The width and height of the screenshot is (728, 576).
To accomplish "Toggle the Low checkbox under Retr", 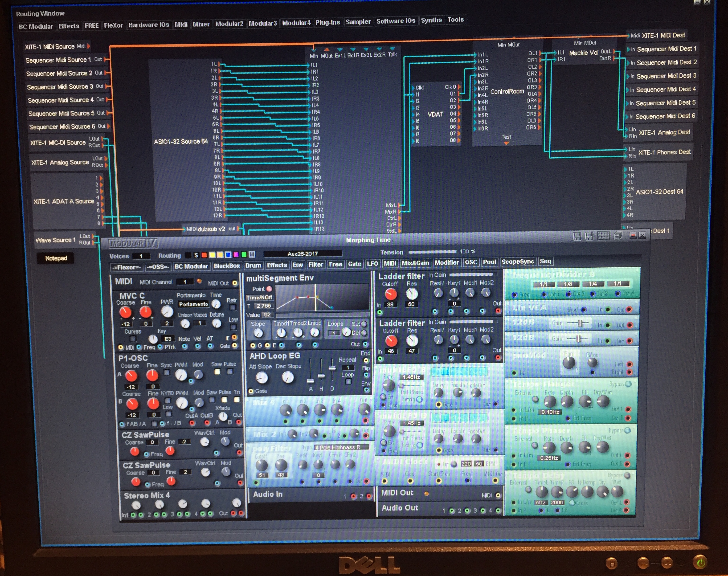I will click(x=233, y=327).
